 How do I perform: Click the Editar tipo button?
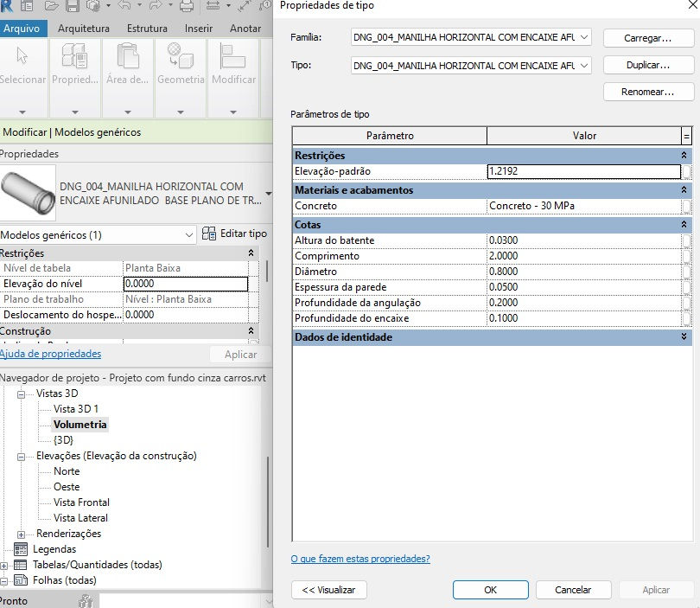[234, 234]
